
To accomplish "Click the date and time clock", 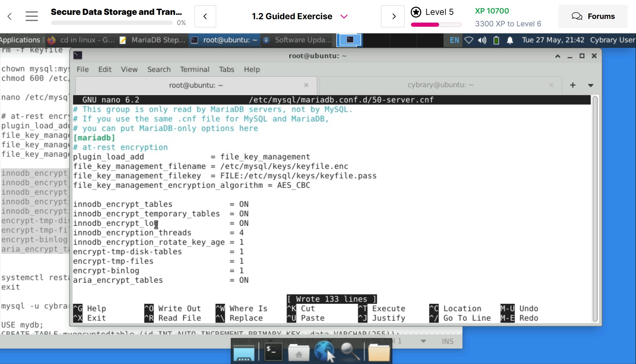I will 553,40.
